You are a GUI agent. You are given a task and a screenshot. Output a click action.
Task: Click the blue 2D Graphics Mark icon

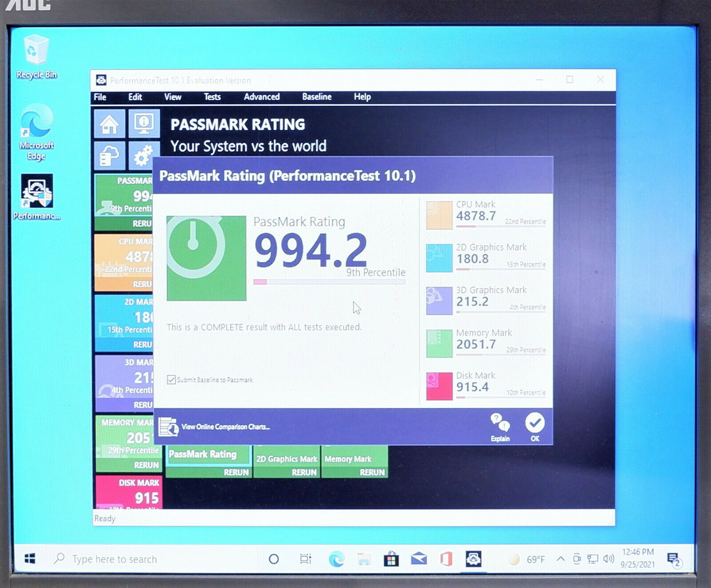[439, 258]
